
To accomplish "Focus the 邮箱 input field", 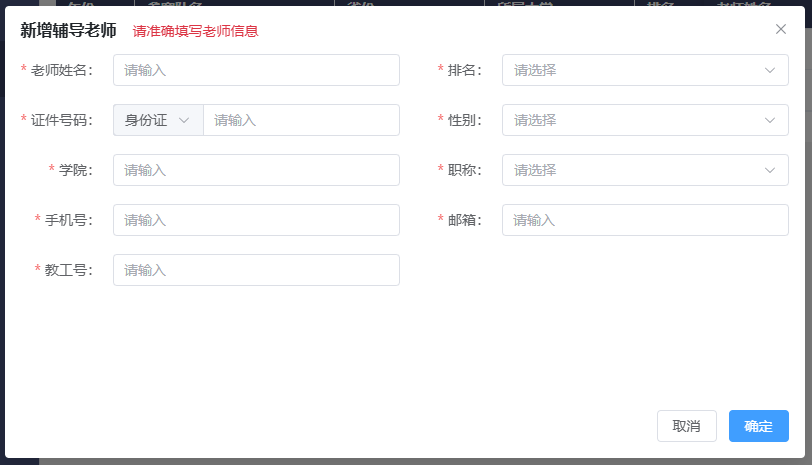I will (645, 220).
